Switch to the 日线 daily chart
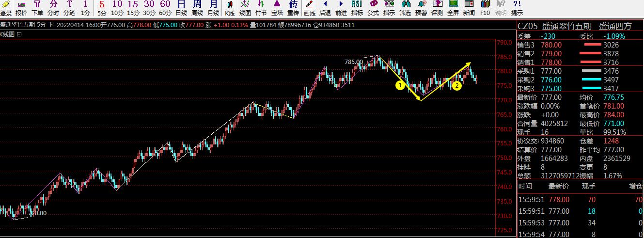The image size is (644, 238). click(x=181, y=8)
